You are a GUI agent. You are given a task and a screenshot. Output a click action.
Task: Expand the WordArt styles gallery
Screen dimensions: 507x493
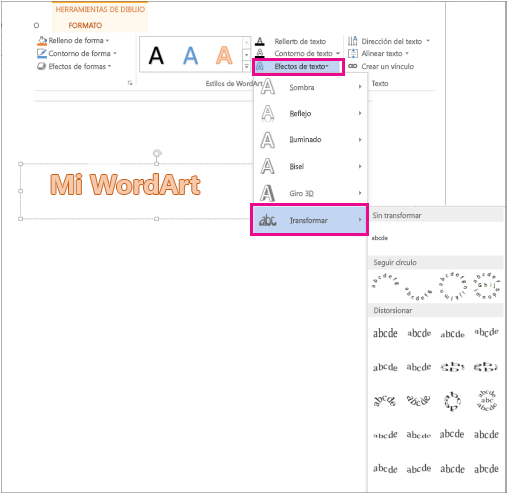pos(246,66)
